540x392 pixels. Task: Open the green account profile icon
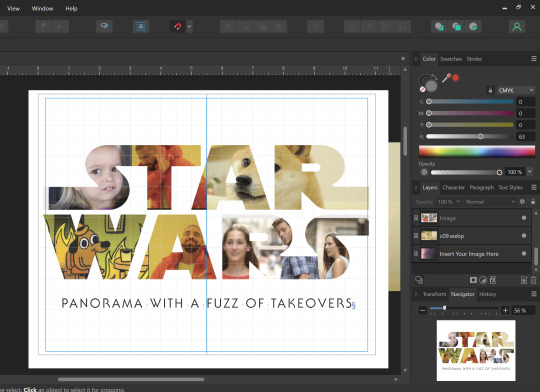[517, 27]
